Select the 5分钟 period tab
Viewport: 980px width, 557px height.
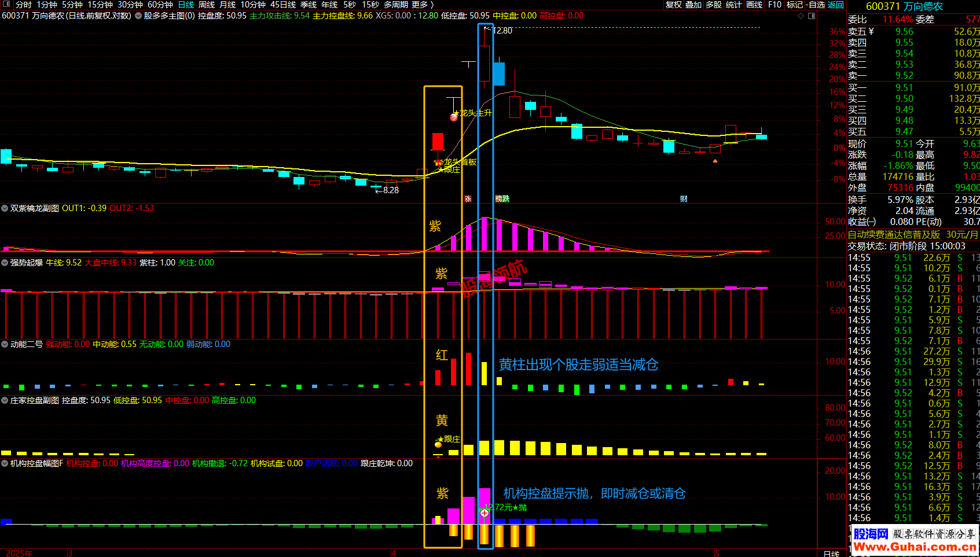coord(72,5)
